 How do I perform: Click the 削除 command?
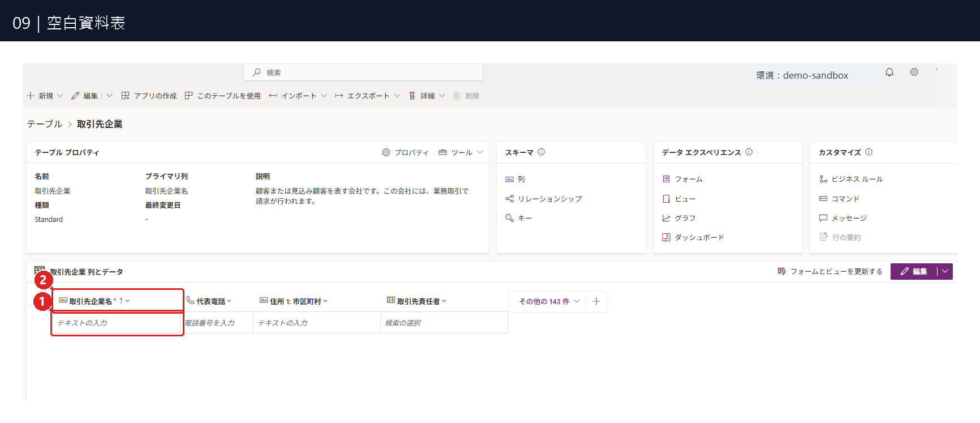point(466,96)
